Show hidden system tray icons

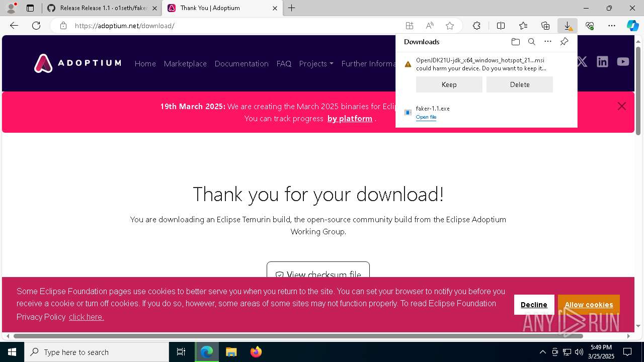pyautogui.click(x=542, y=352)
